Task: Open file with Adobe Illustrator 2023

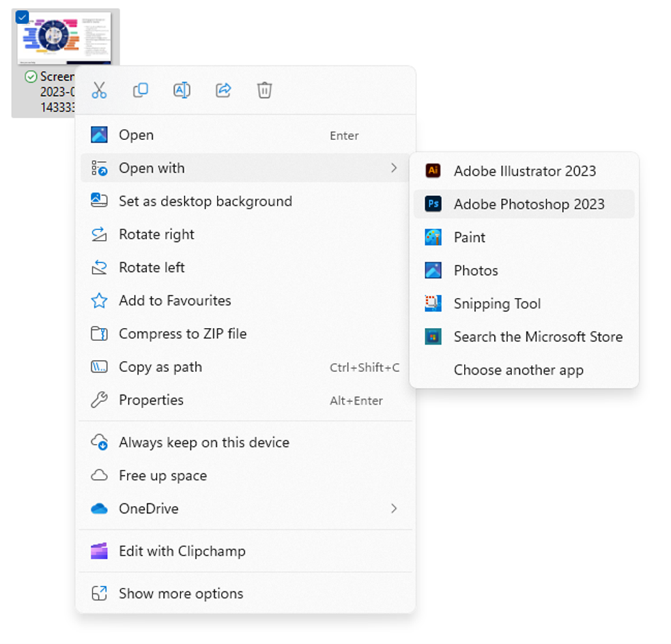Action: coord(524,171)
